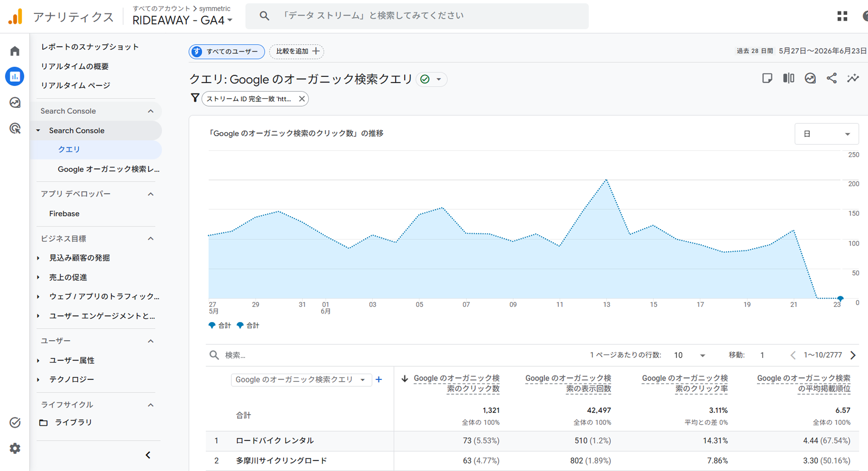Focus the top search input
The image size is (868, 471).
(417, 16)
